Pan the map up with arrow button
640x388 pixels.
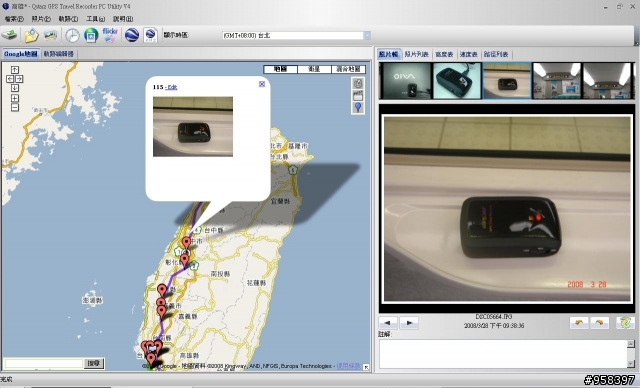[x=15, y=70]
